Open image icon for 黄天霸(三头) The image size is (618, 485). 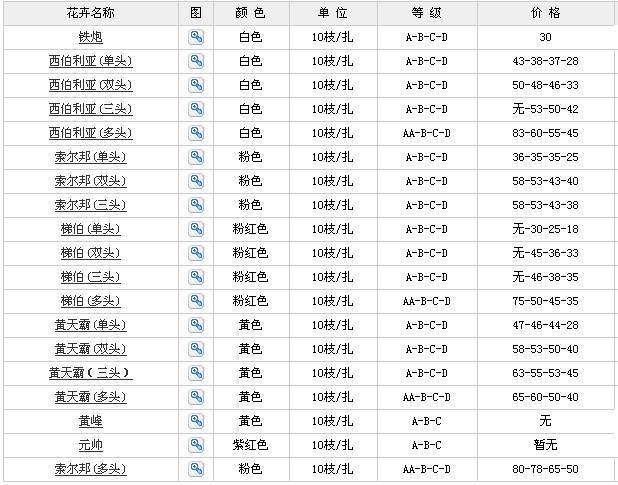(196, 373)
